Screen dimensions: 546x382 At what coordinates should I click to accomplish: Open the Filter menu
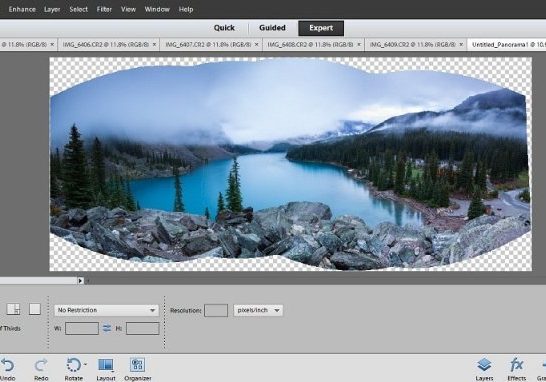(x=104, y=9)
